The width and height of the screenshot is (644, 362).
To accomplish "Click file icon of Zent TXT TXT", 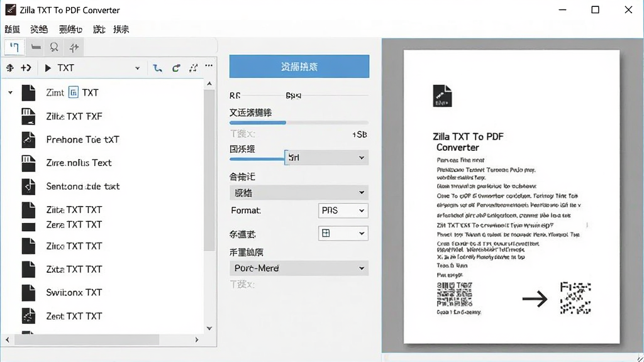I will pyautogui.click(x=28, y=316).
